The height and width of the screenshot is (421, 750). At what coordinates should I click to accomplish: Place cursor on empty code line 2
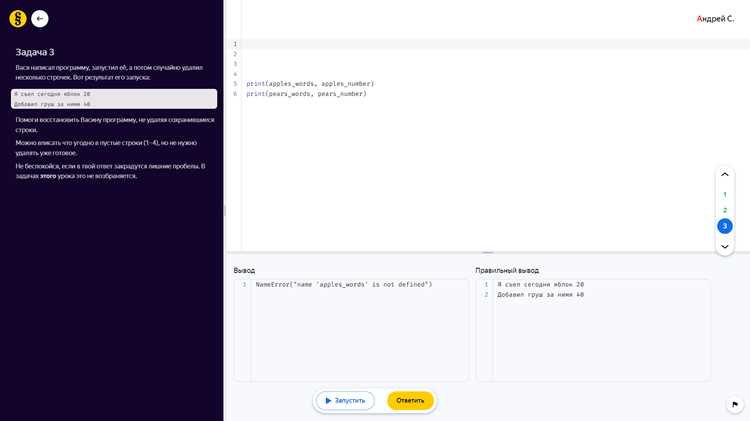coord(493,54)
